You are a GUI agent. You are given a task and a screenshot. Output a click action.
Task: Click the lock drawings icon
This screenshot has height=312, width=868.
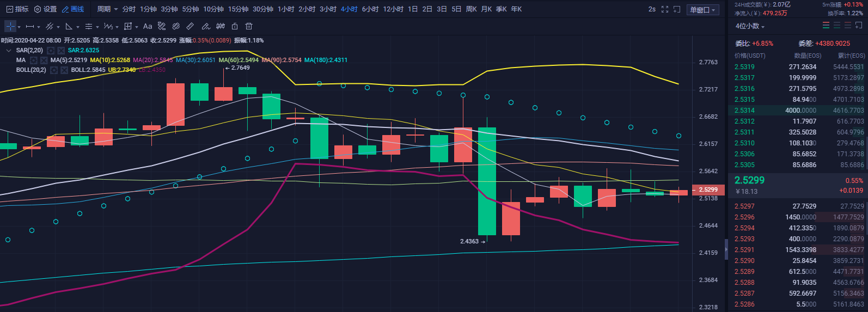click(235, 26)
